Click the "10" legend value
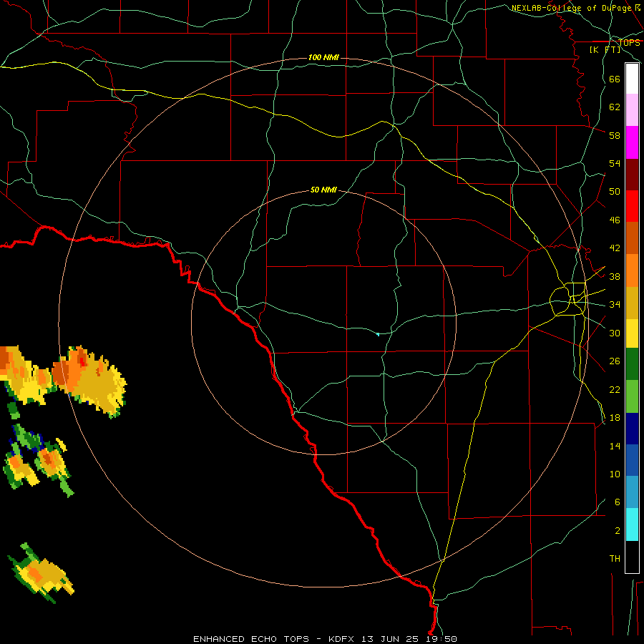 coord(615,474)
